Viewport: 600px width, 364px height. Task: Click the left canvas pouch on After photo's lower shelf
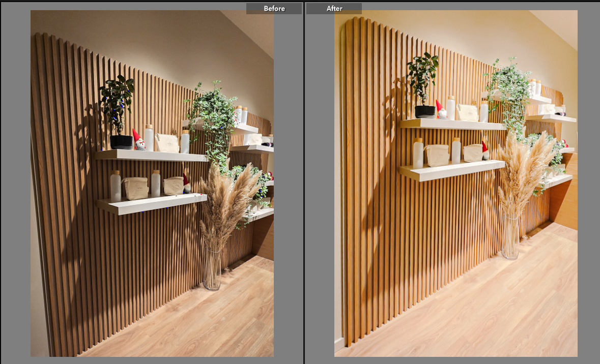click(437, 155)
